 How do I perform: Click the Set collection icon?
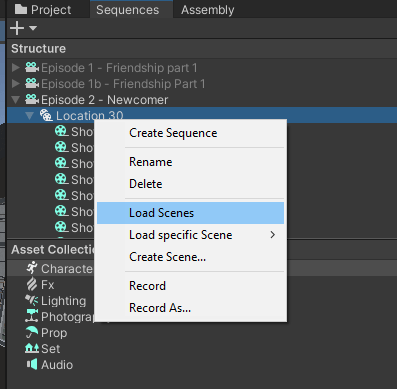pos(32,348)
